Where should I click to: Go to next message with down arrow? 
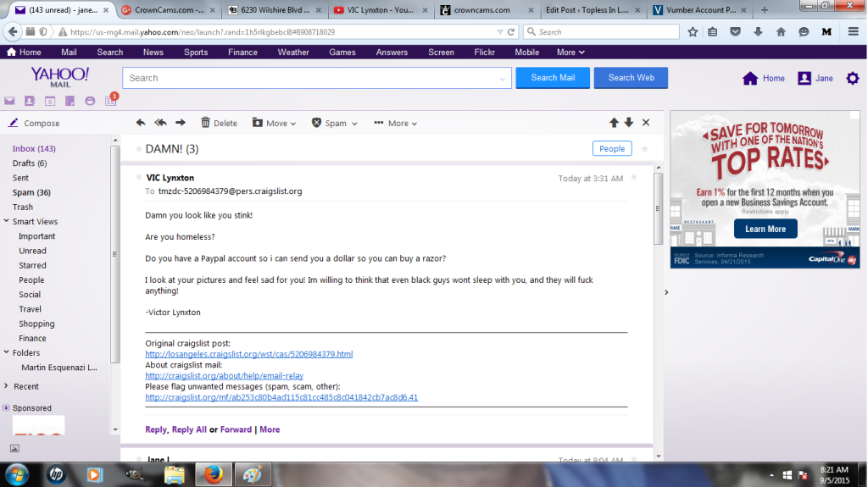[x=629, y=122]
